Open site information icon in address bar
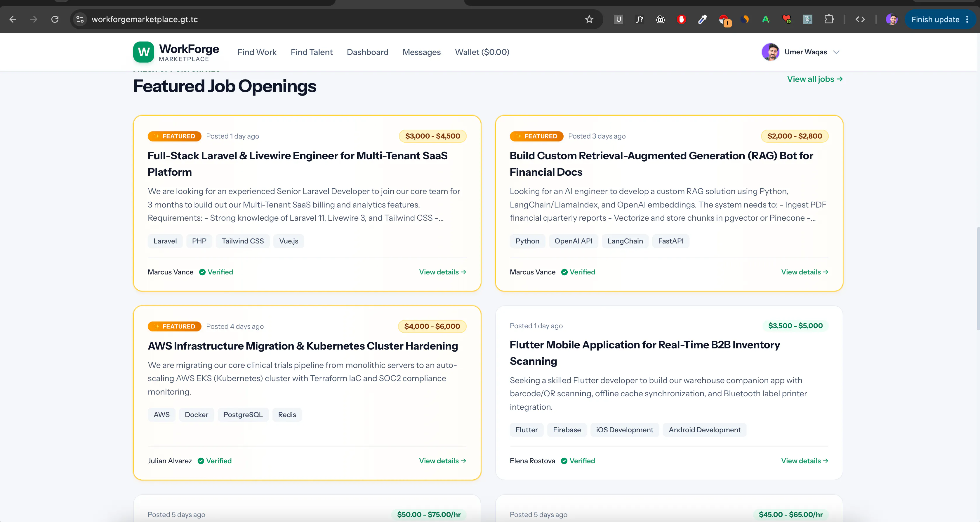980x522 pixels. (x=80, y=19)
